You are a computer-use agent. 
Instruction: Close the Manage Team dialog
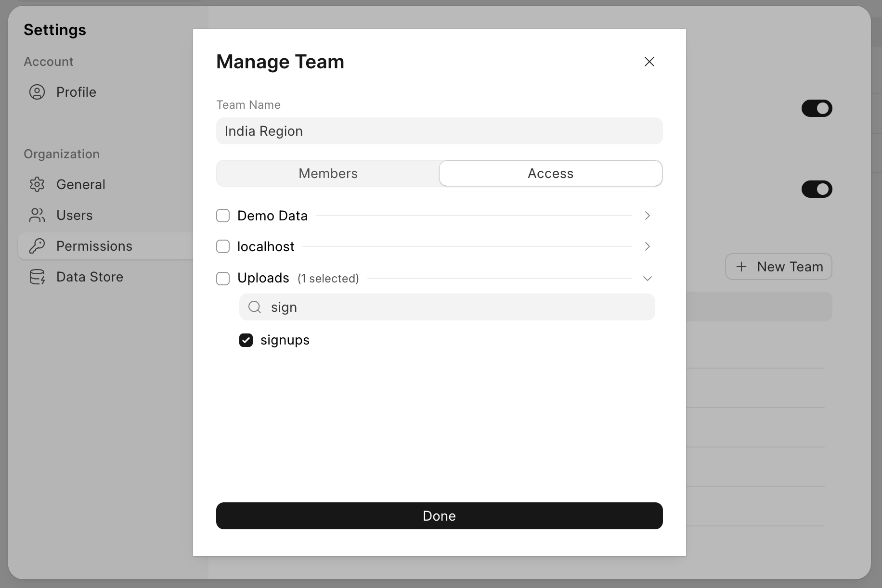[x=649, y=62]
